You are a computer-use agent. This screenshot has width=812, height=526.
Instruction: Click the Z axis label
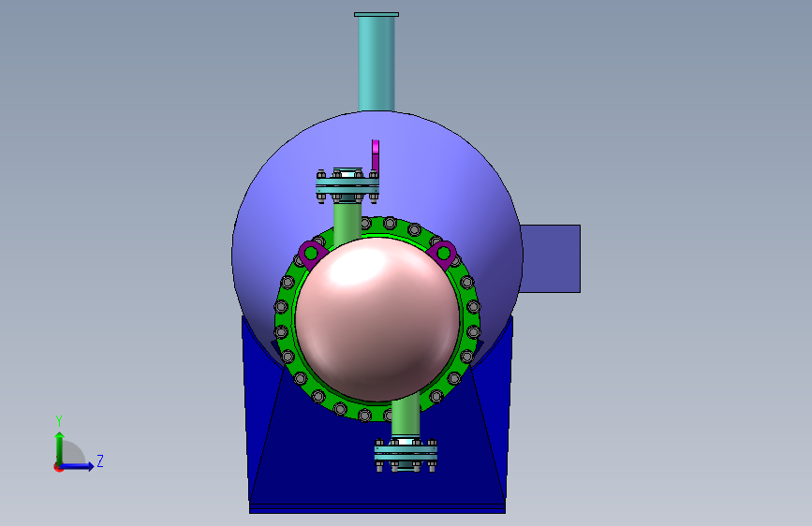[x=100, y=460]
